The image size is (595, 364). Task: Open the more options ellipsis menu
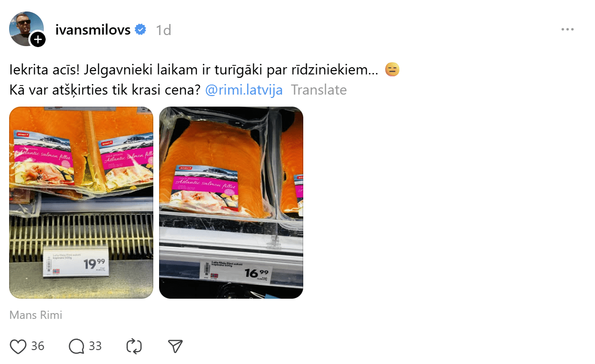tap(568, 30)
